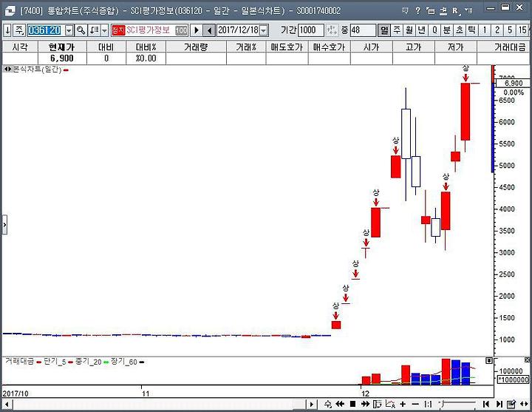Select the 틱 tick period toggle
Viewport: 532px width, 412px height.
point(472,30)
